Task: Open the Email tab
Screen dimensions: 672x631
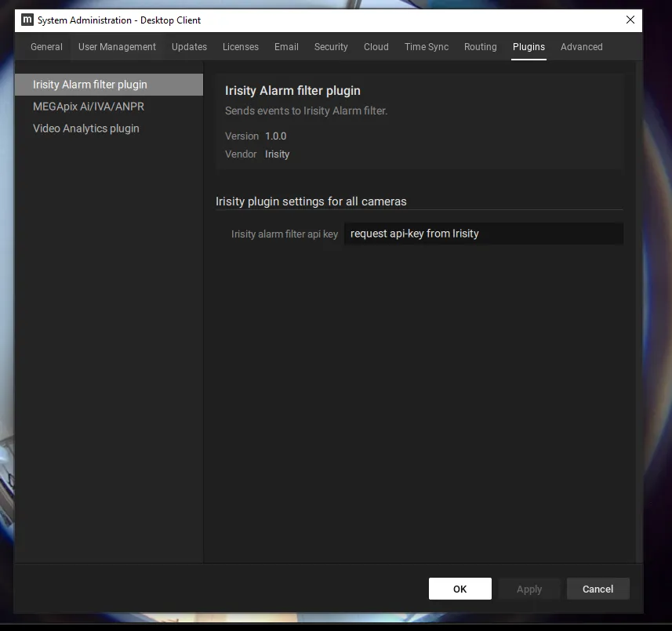Action: point(286,47)
